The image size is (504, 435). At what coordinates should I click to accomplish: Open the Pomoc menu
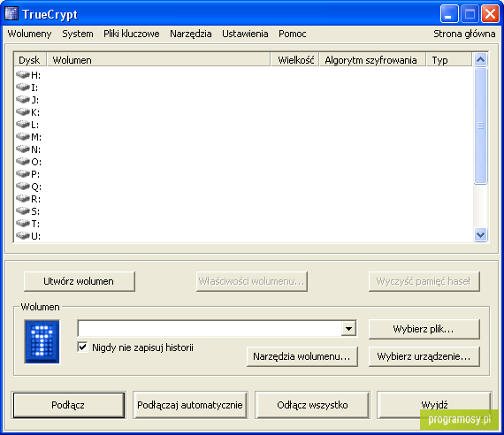click(292, 34)
